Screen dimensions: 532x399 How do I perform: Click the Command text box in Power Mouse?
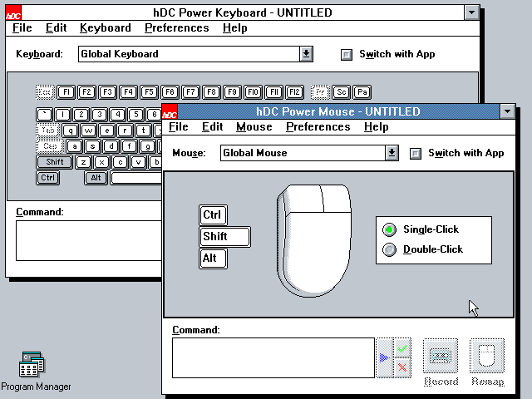[273, 357]
